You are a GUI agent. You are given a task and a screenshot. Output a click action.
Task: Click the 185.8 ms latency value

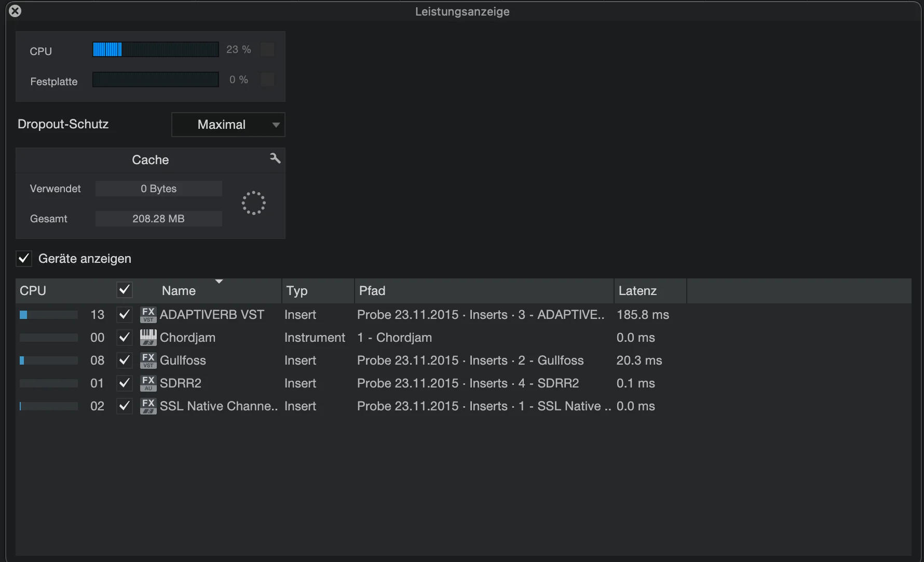coord(643,315)
